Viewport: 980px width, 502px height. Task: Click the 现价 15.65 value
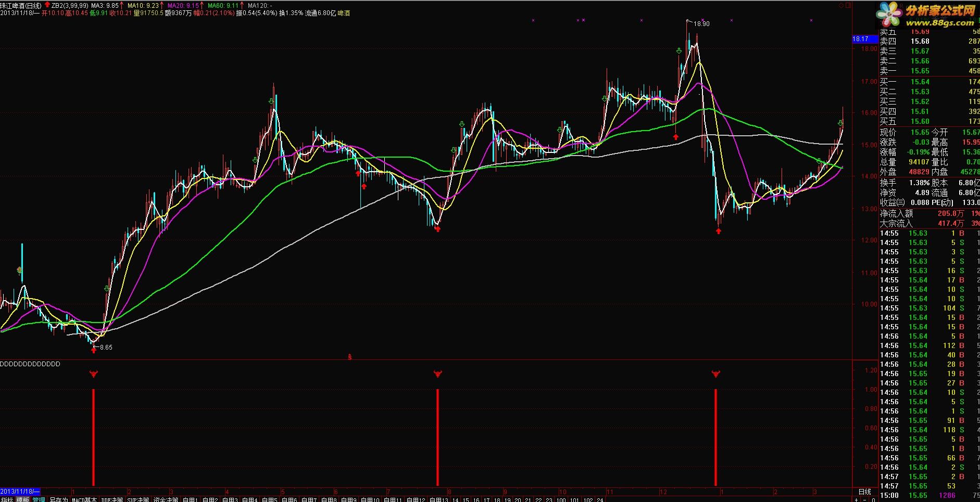pyautogui.click(x=920, y=132)
